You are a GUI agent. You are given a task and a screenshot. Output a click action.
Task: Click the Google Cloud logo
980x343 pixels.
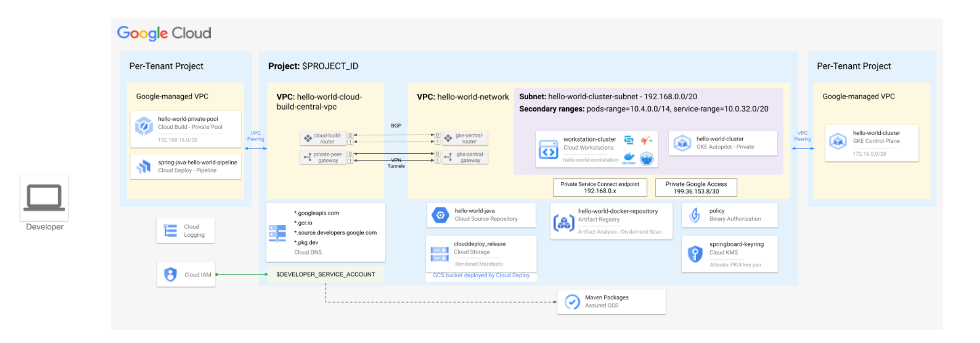(164, 33)
